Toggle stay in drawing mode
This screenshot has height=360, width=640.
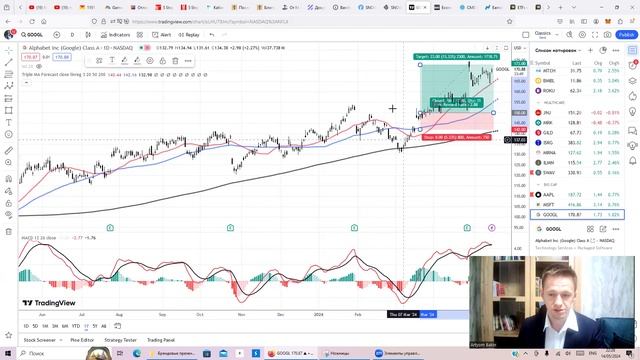pos(9,191)
